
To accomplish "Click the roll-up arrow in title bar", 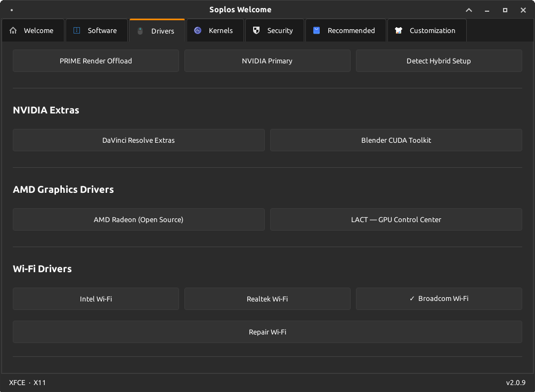I will point(469,10).
